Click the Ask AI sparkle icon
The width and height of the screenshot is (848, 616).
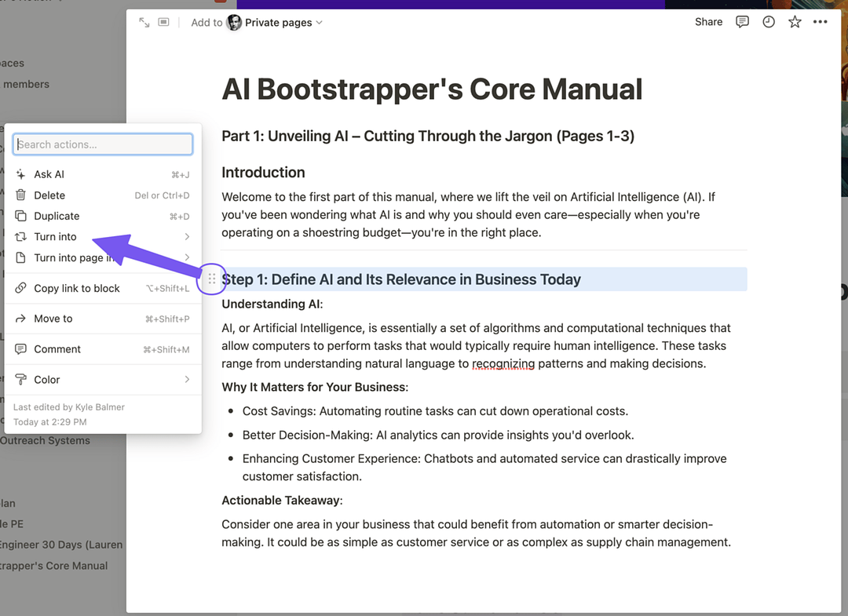pyautogui.click(x=21, y=174)
